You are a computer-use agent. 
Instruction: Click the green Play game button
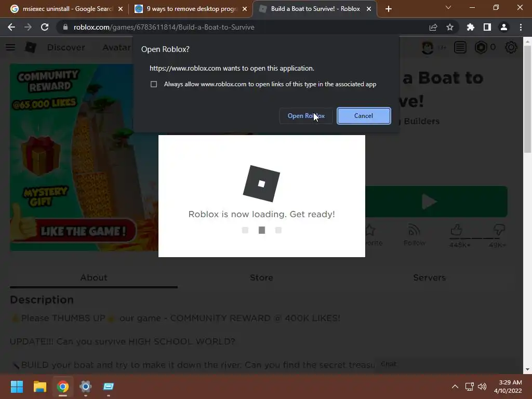point(436,202)
